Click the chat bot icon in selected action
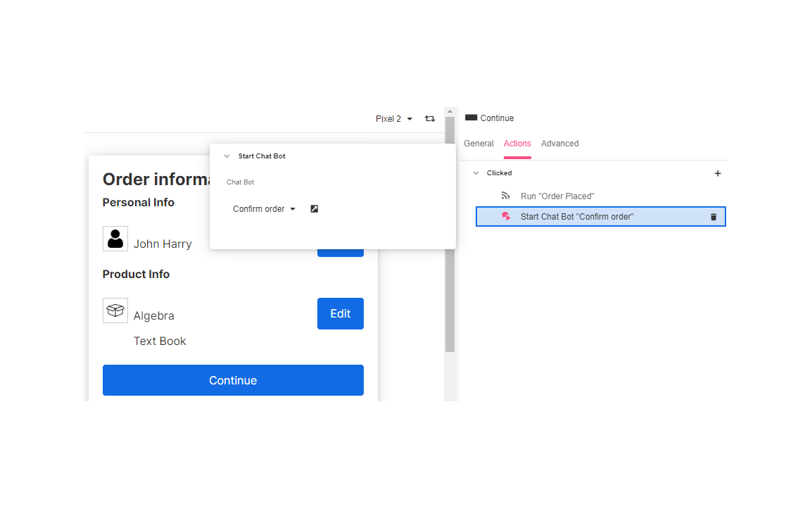Screen dimensions: 812x509 (506, 217)
